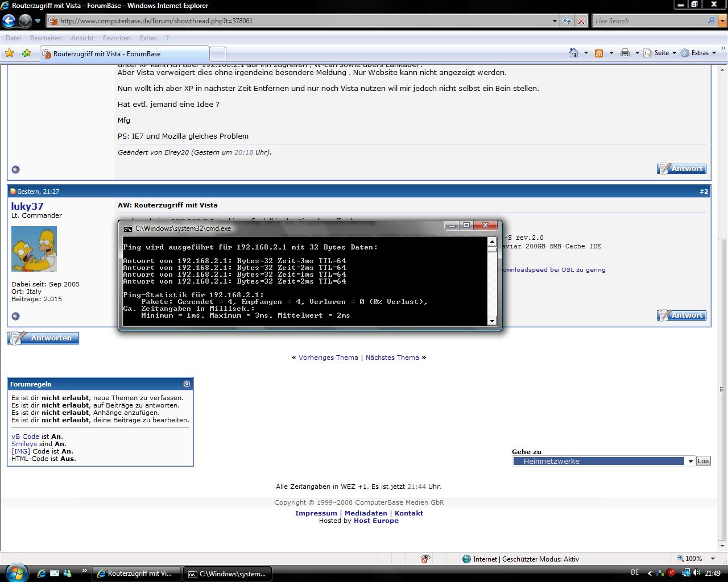Open the Smileys link
Image resolution: width=728 pixels, height=582 pixels.
[x=24, y=444]
